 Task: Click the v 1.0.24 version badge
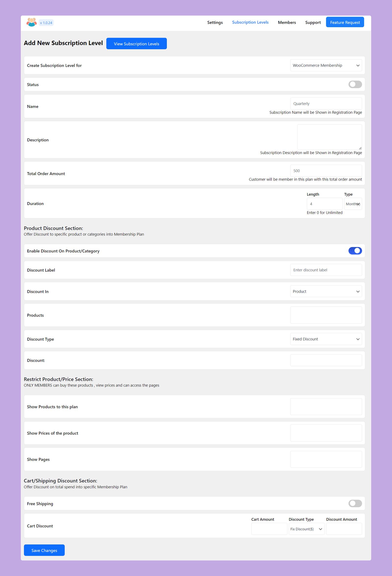46,23
